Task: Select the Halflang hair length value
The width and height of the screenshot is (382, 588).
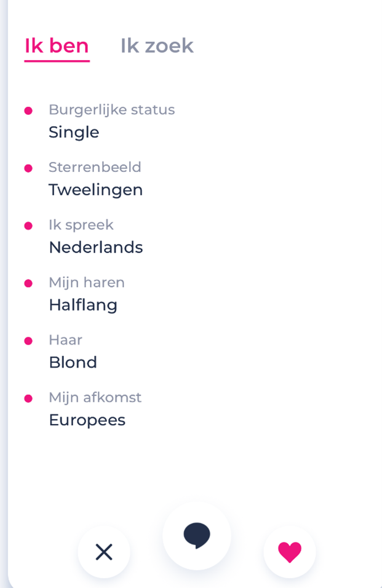Action: pyautogui.click(x=83, y=305)
